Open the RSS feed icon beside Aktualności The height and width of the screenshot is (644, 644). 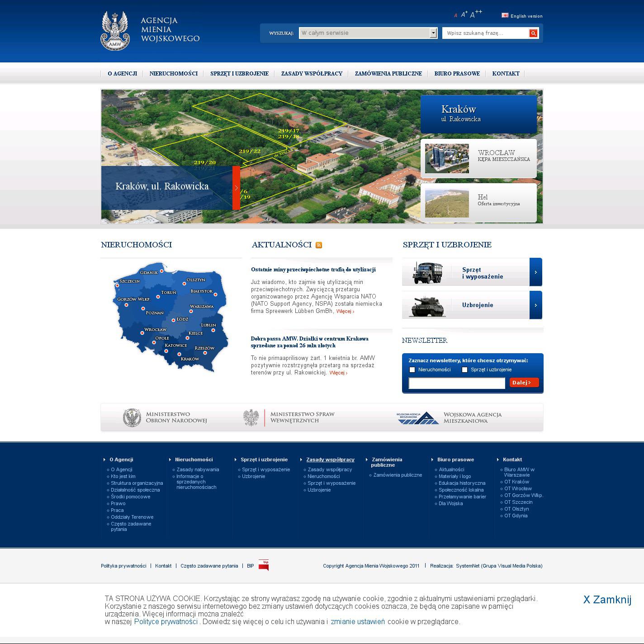click(x=319, y=245)
